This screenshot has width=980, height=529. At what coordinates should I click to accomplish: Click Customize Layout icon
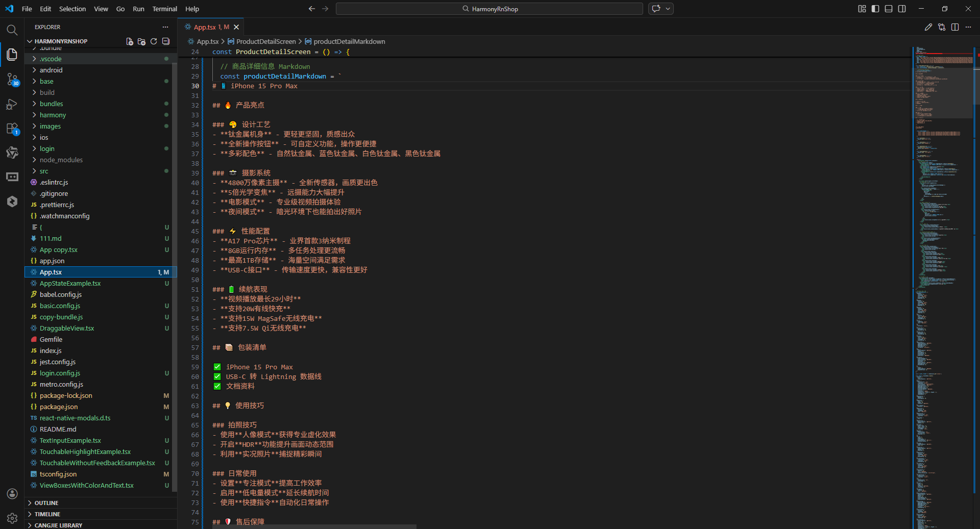[x=862, y=9]
